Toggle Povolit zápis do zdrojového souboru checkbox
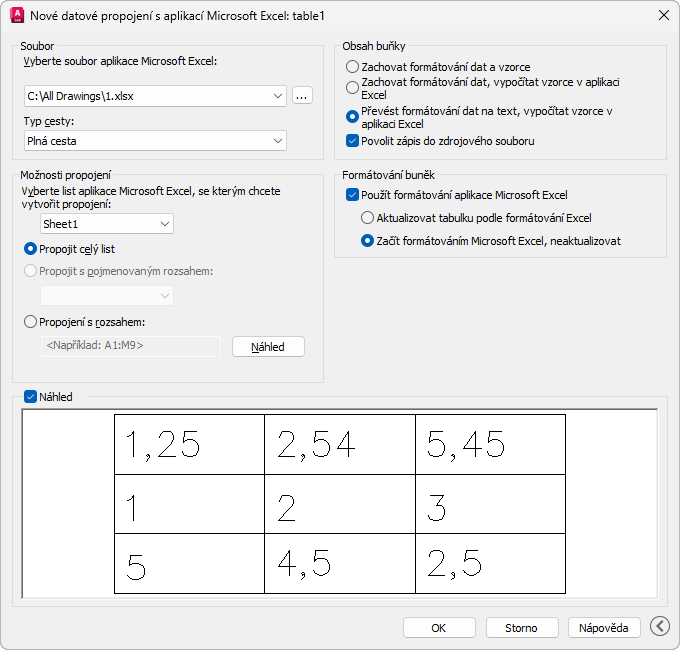Image resolution: width=680 pixels, height=650 pixels. pyautogui.click(x=352, y=141)
